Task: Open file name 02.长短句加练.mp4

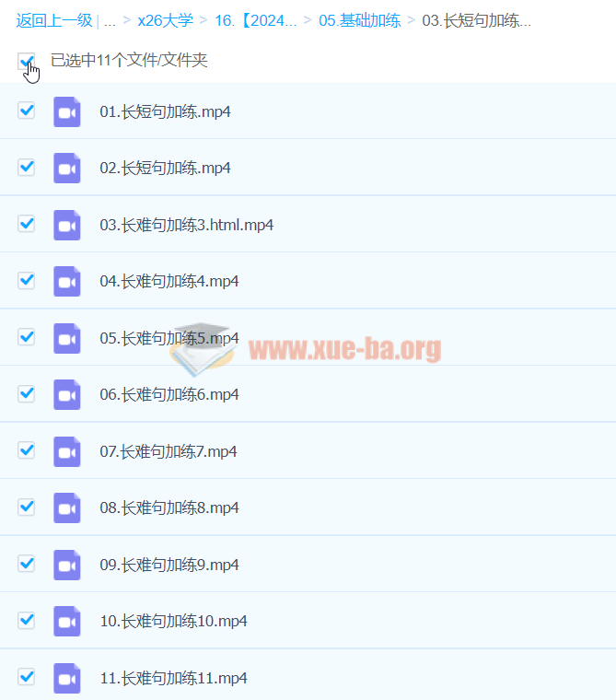Action: click(x=165, y=169)
